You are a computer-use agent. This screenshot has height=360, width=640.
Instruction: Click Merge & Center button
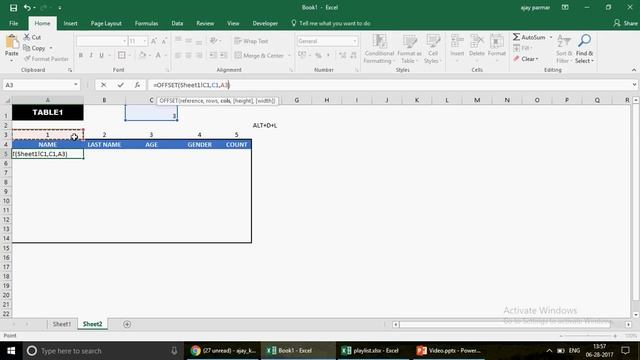click(260, 55)
